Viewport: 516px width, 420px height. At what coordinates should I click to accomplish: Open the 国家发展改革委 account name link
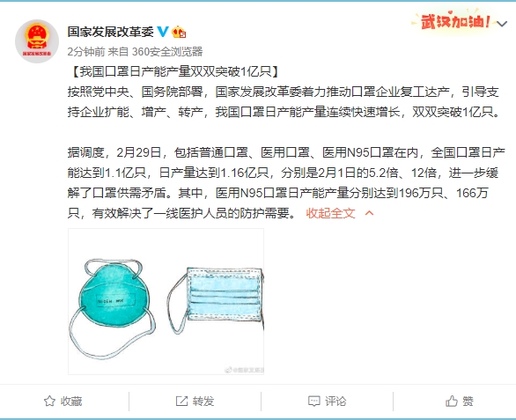(111, 32)
